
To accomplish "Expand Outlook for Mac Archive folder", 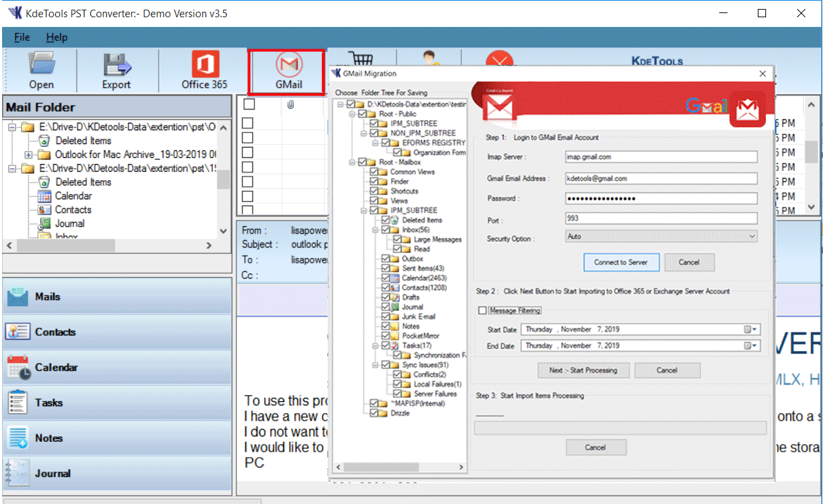I will pos(28,154).
